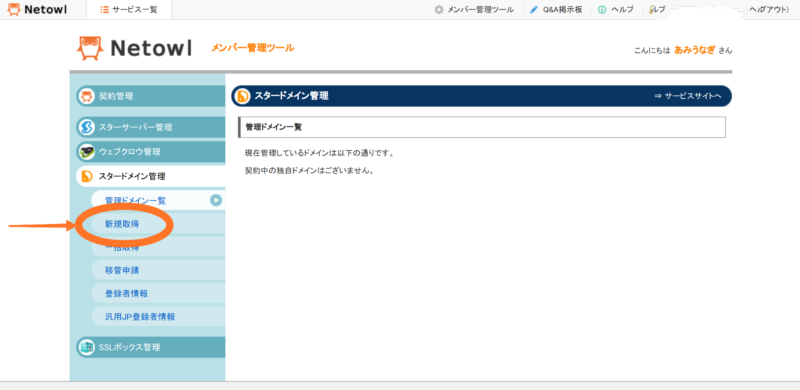The width and height of the screenshot is (800, 390).
Task: Open スターサーバー管理 in sidebar
Action: coord(151,127)
